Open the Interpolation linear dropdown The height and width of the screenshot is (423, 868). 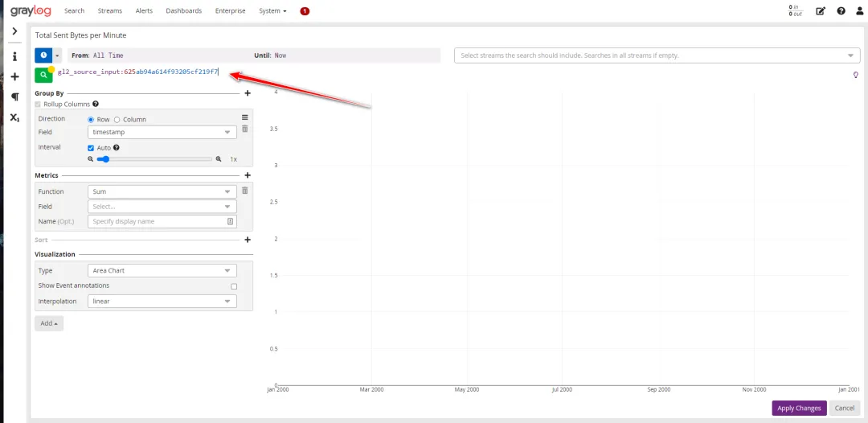[x=162, y=302]
